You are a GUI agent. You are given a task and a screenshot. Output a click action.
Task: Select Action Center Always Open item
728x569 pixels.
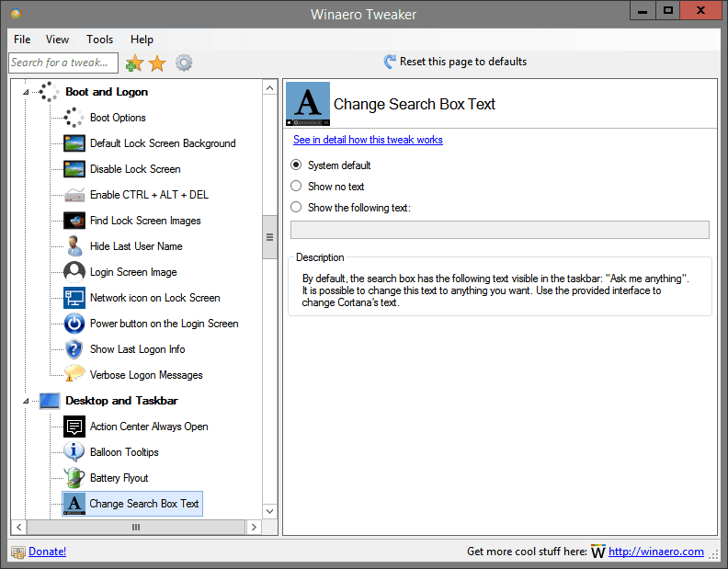click(x=149, y=427)
